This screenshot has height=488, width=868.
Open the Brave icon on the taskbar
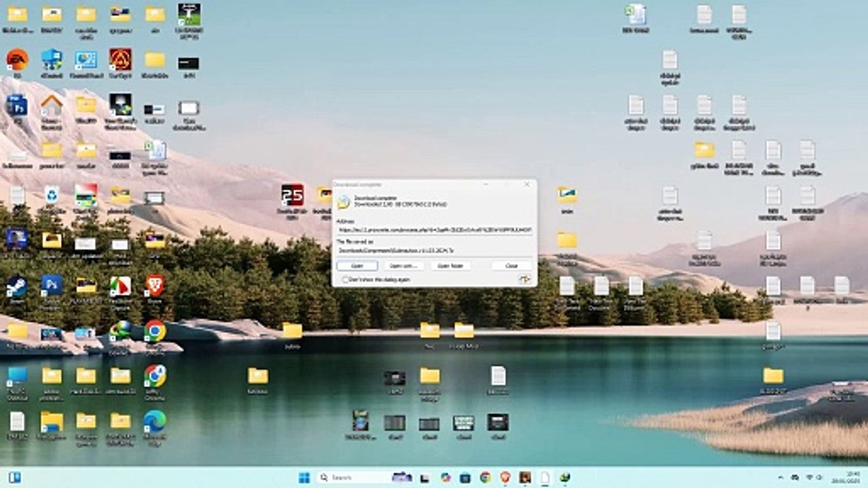505,477
